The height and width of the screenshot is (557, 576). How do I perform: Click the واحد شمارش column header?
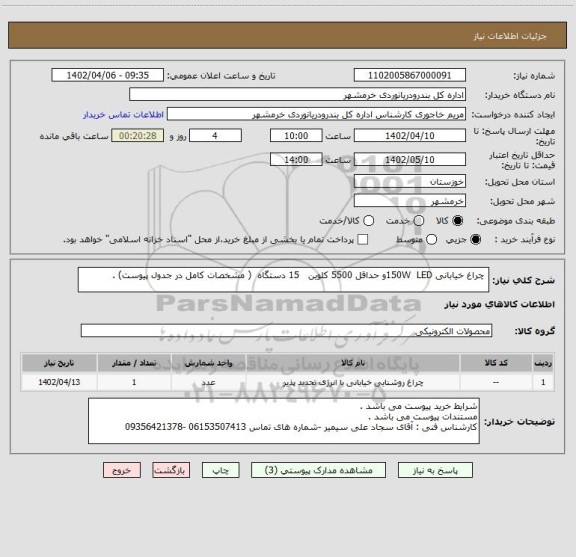click(x=208, y=363)
